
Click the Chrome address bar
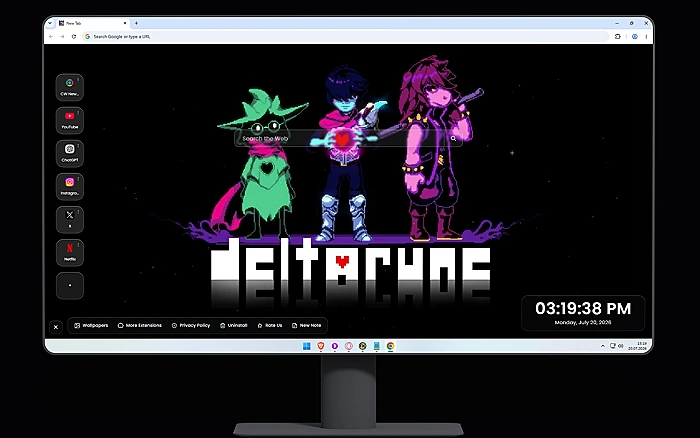click(346, 37)
